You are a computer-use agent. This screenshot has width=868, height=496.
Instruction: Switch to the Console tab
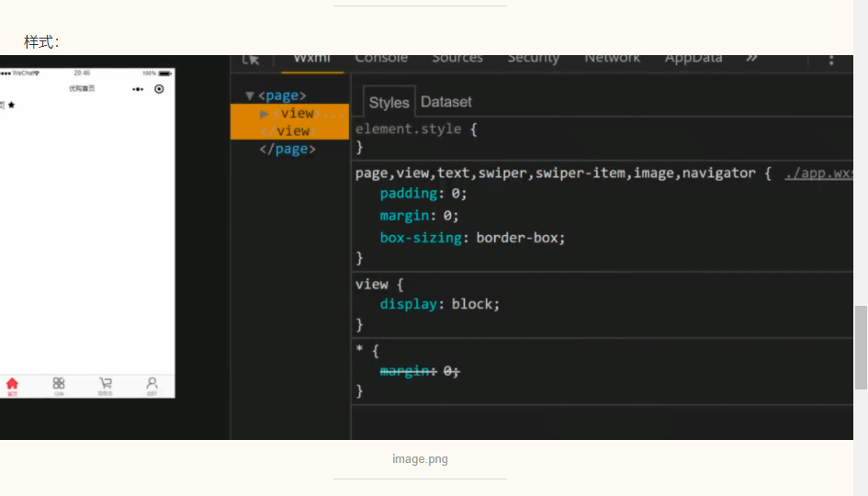pos(381,59)
